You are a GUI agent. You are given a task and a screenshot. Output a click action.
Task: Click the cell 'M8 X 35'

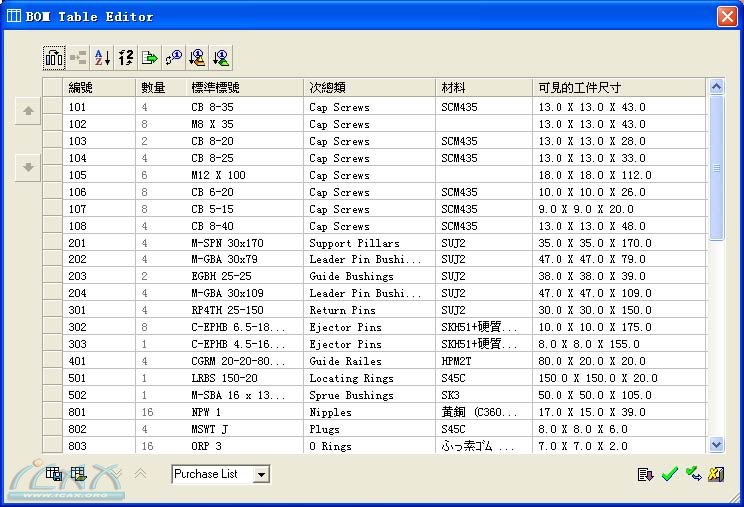tap(244, 124)
